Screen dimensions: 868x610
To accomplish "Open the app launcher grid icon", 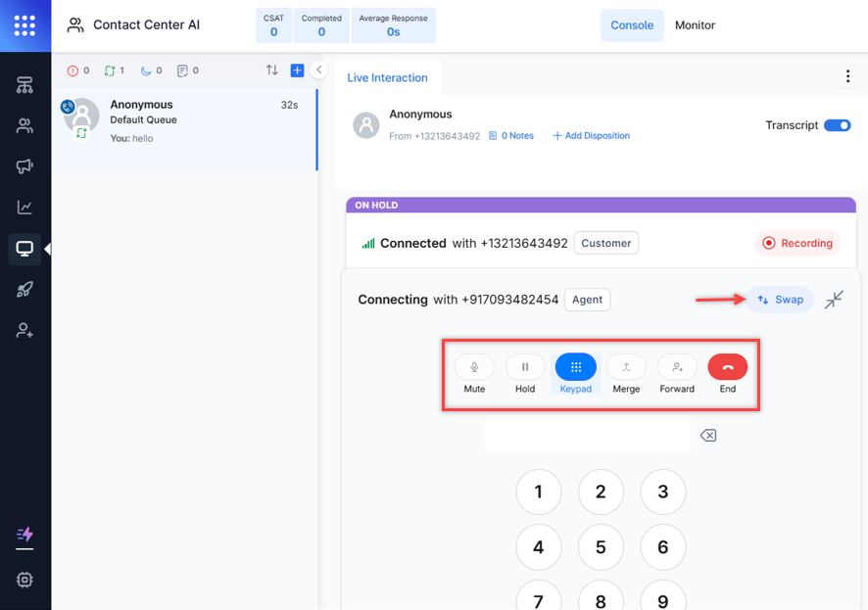I will (25, 25).
